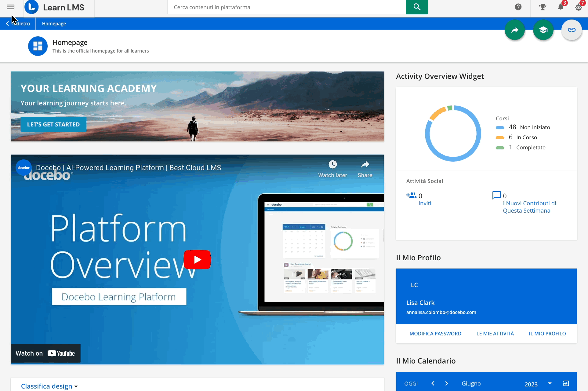Open the calendar year 2023 dropdown
The width and height of the screenshot is (588, 391).
coord(550,384)
